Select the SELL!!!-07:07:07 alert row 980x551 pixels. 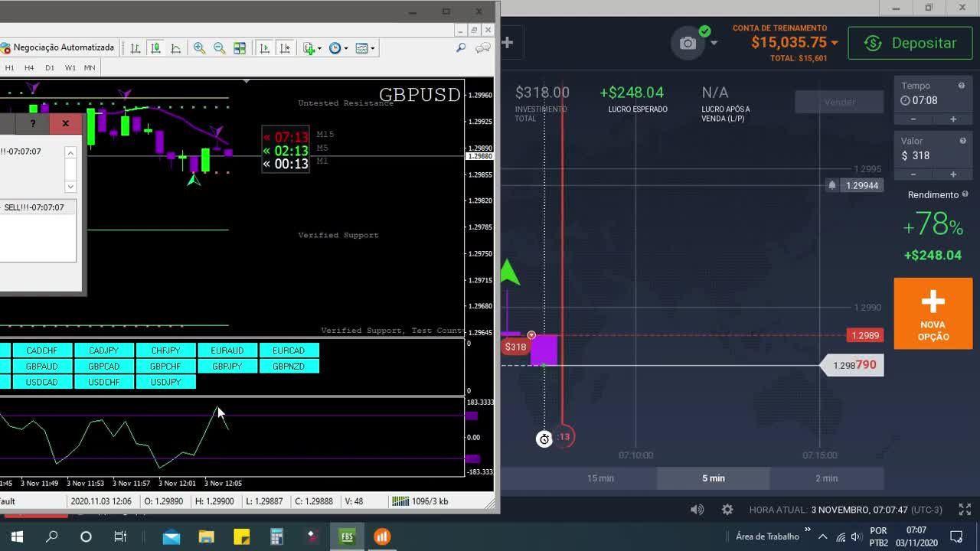[38, 207]
